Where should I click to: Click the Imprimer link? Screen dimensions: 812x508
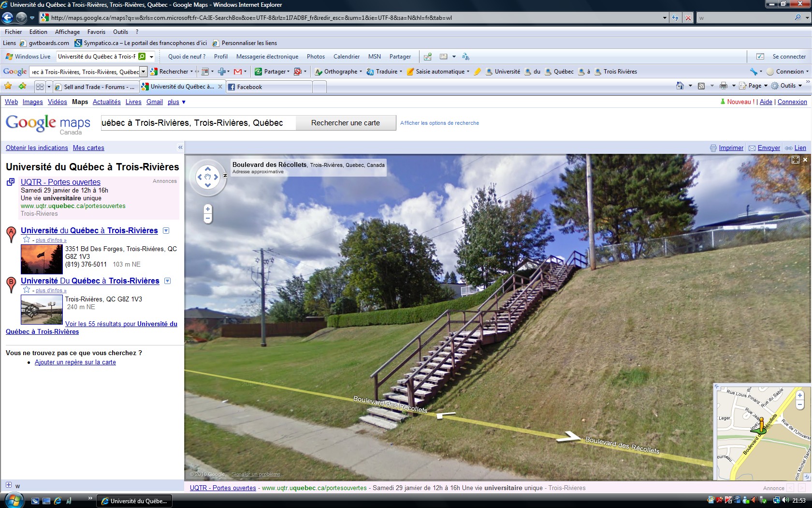tap(731, 148)
